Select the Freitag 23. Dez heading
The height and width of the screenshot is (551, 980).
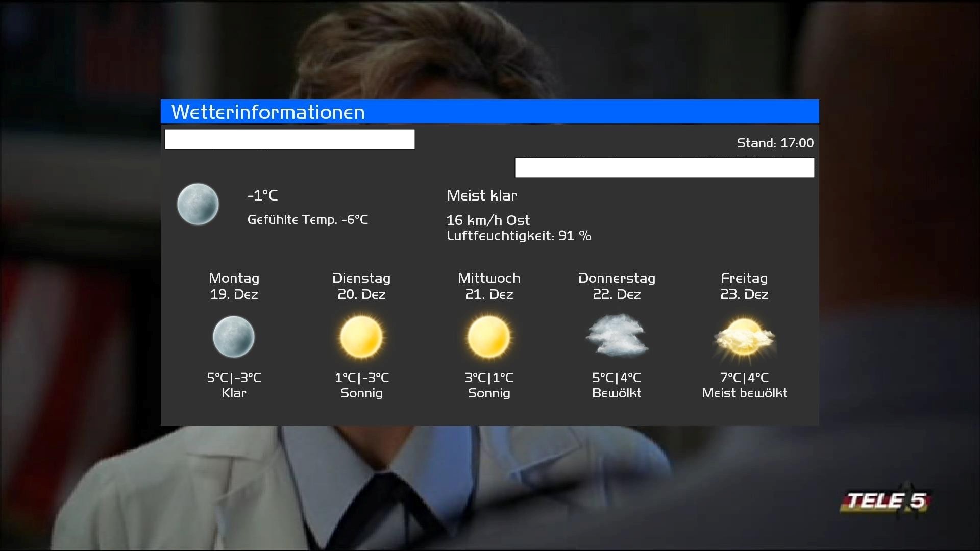[x=744, y=286]
